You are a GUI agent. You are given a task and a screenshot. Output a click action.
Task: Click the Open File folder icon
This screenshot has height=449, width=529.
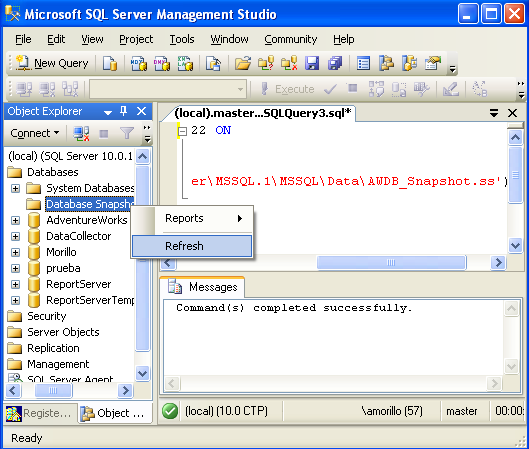[x=243, y=63]
